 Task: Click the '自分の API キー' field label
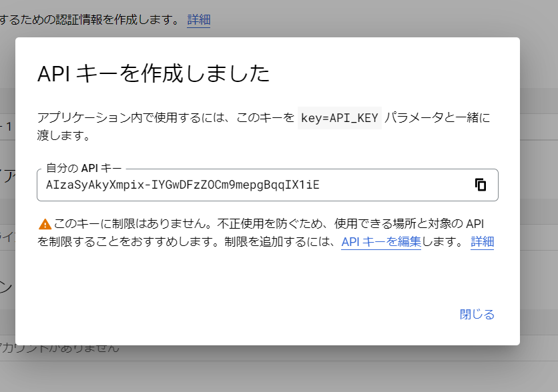(x=84, y=168)
